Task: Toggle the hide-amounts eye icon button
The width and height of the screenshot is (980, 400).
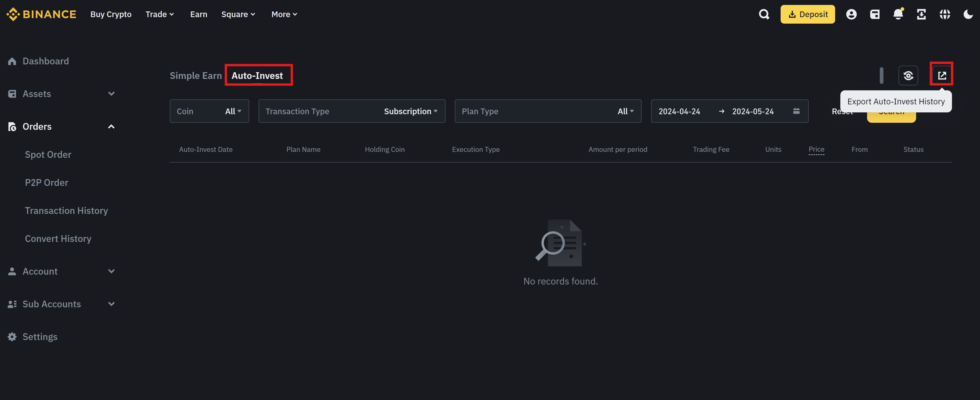Action: click(908, 75)
